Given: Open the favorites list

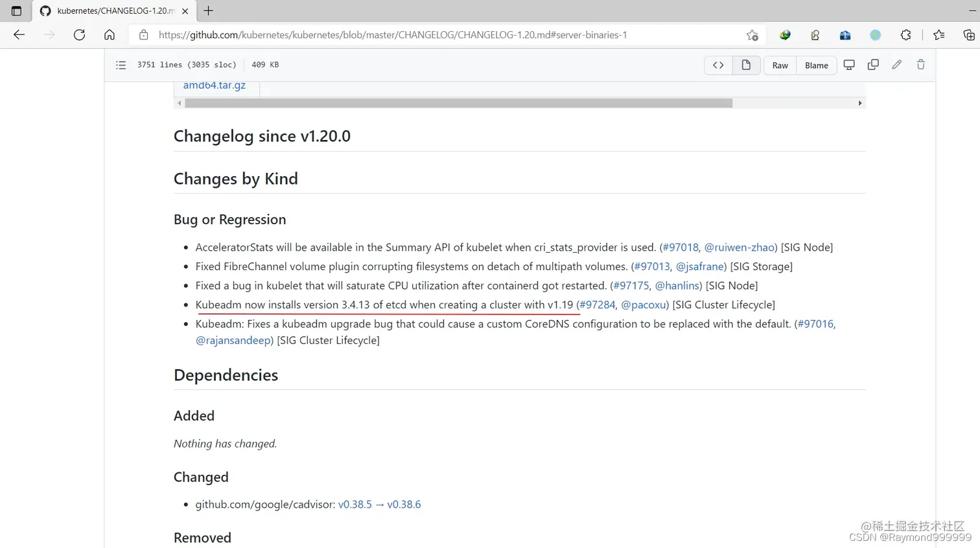Looking at the screenshot, I should 939,35.
